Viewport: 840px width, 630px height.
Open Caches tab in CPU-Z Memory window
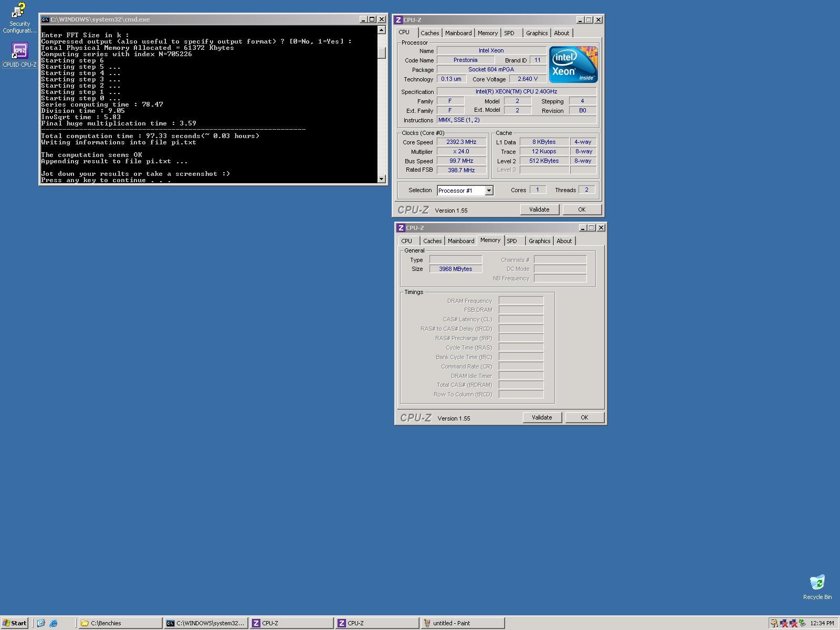[x=432, y=241]
